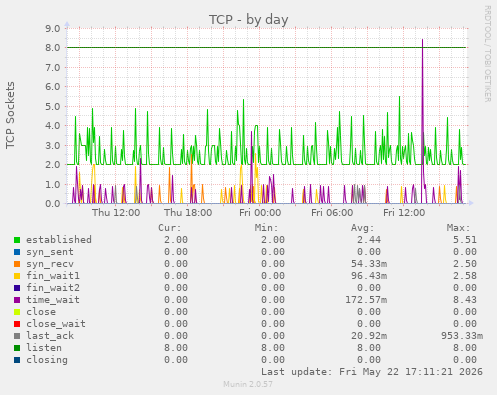This screenshot has height=395, width=497.
Task: Click the close_wait red legend swatch
Action: (17, 324)
